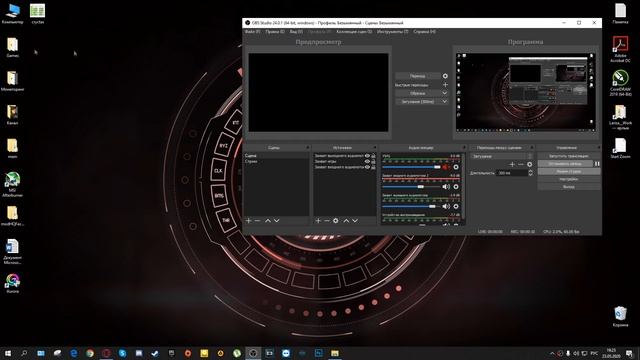Open gear for Захват входного аудиопотока 2 mixer

pos(456,187)
